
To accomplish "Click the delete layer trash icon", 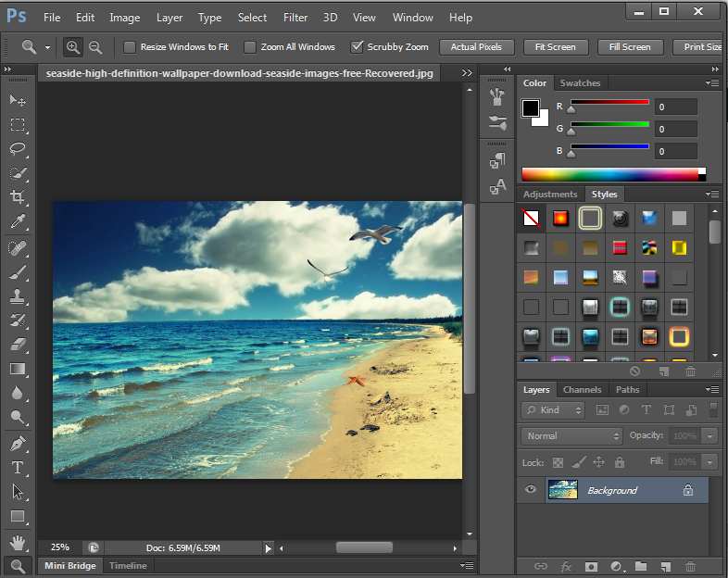I will [690, 566].
